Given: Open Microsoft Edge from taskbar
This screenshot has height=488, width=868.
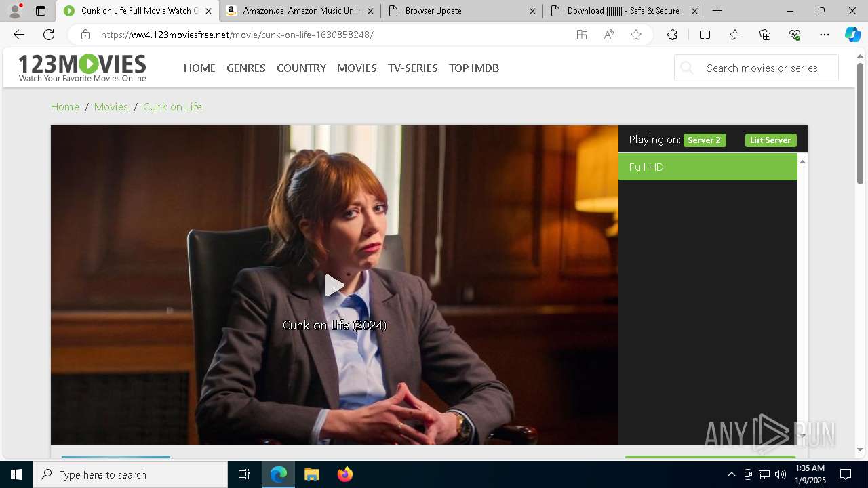Looking at the screenshot, I should 279,474.
